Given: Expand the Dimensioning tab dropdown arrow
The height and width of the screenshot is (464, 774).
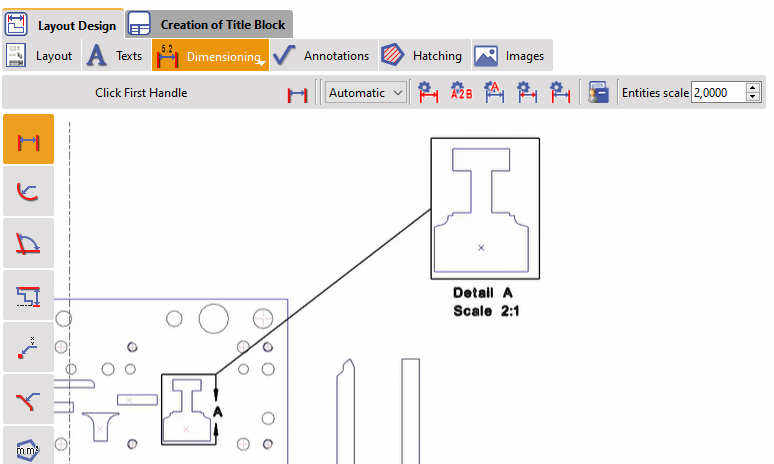Looking at the screenshot, I should click(261, 64).
